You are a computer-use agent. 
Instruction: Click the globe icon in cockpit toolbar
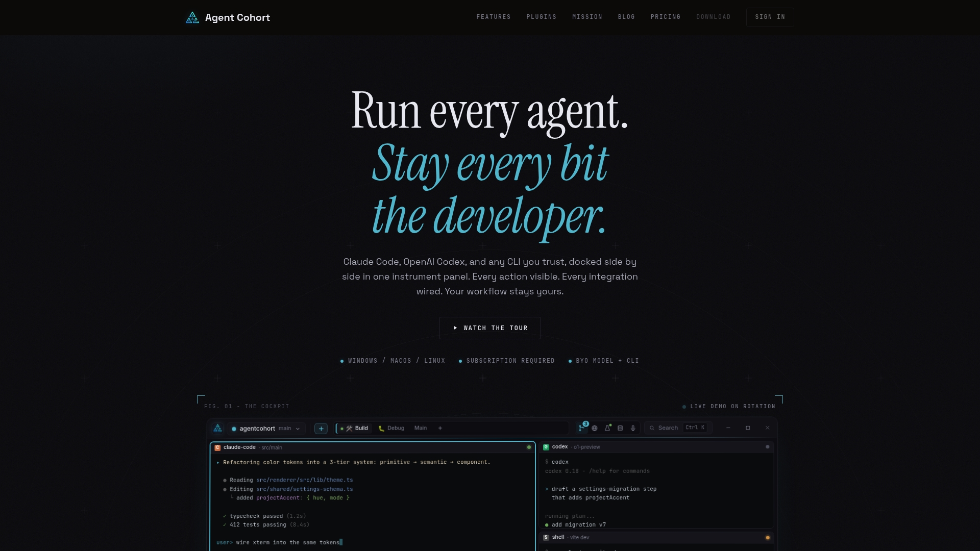[x=595, y=428]
